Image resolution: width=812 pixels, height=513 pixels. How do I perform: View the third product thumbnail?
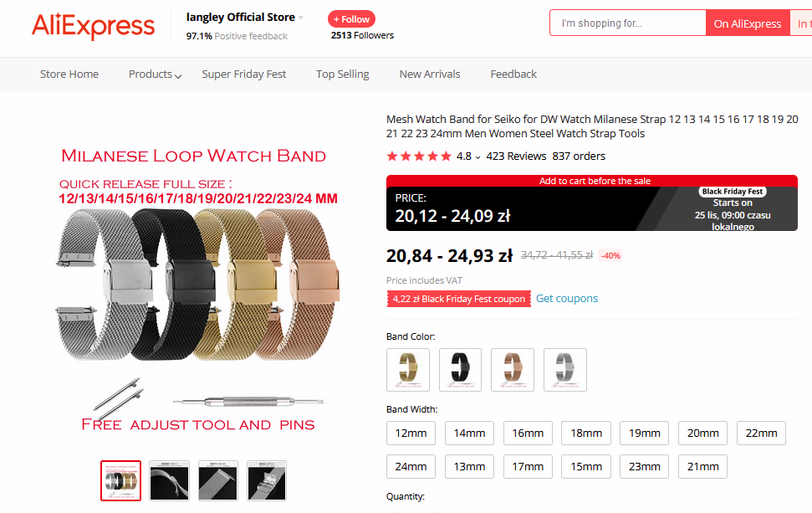point(218,481)
